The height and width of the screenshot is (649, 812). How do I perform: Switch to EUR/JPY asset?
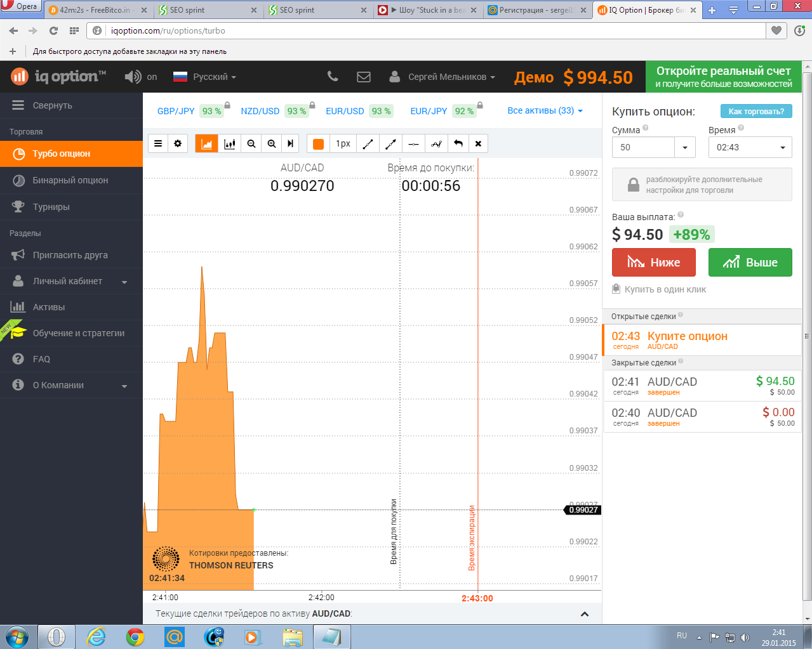(x=443, y=111)
